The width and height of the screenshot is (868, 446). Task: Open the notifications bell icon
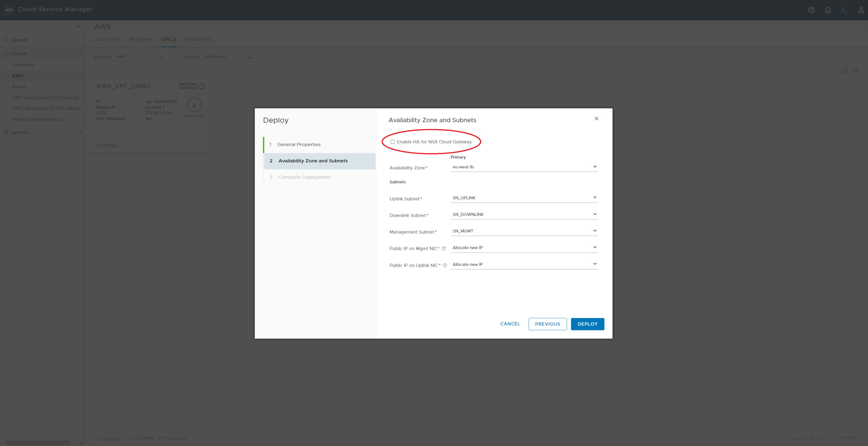828,10
